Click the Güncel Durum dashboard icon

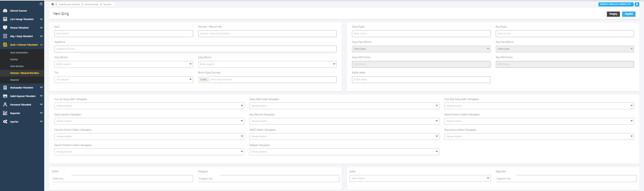tap(5, 11)
